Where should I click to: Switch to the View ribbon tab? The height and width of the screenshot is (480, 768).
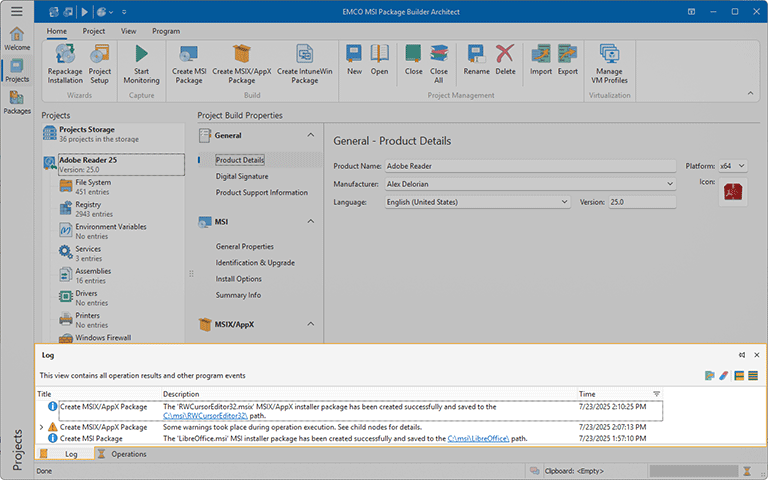[128, 31]
